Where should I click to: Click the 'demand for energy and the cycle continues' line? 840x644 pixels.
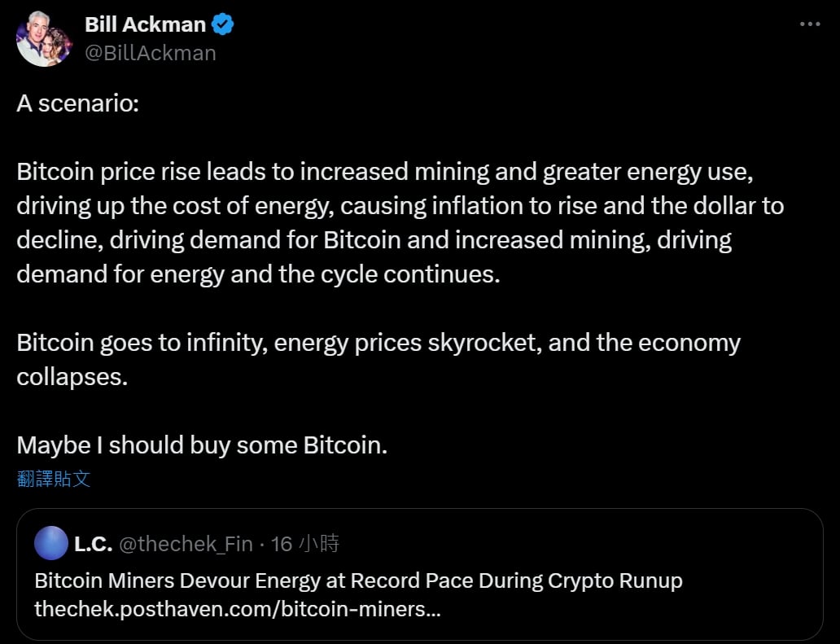pyautogui.click(x=258, y=274)
